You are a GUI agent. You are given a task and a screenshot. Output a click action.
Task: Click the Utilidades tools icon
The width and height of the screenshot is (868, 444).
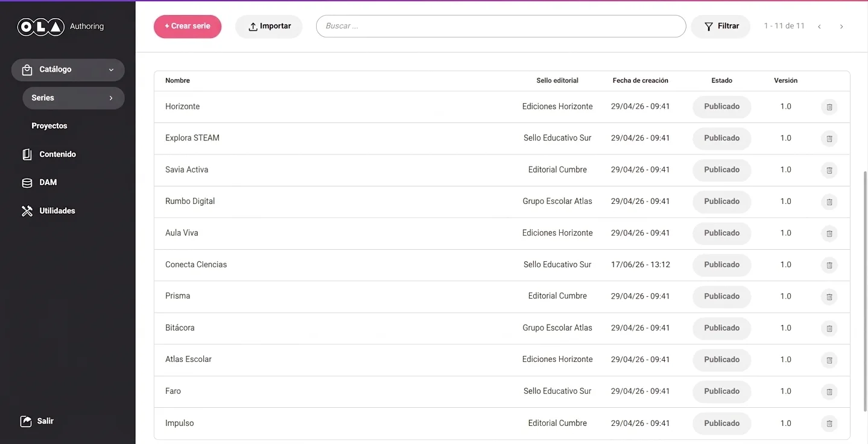coord(27,211)
